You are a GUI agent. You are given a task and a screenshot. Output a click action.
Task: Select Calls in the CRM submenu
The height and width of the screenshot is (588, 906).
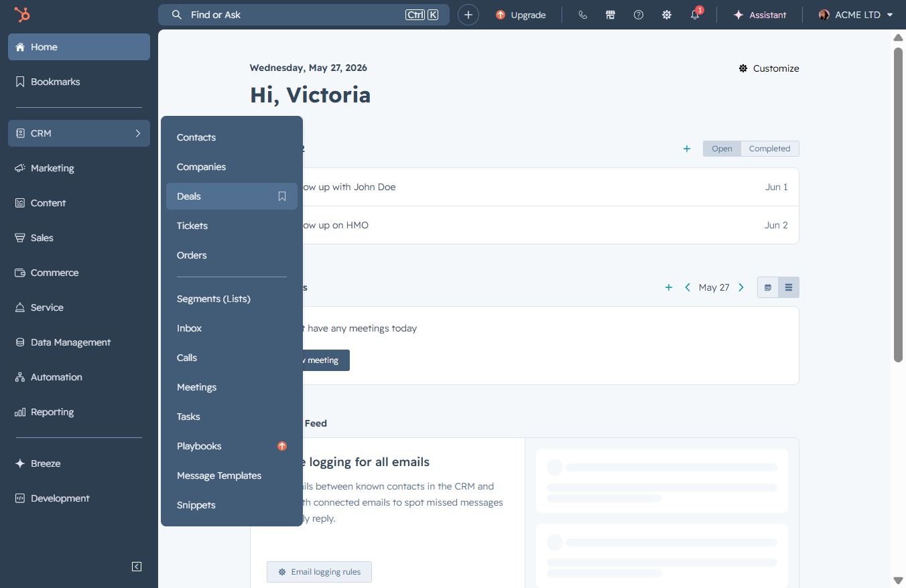[232, 358]
